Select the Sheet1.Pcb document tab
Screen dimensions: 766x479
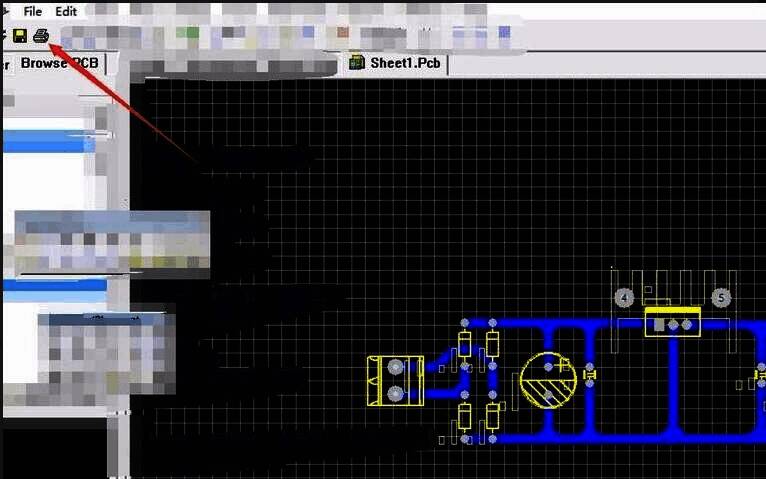click(405, 63)
